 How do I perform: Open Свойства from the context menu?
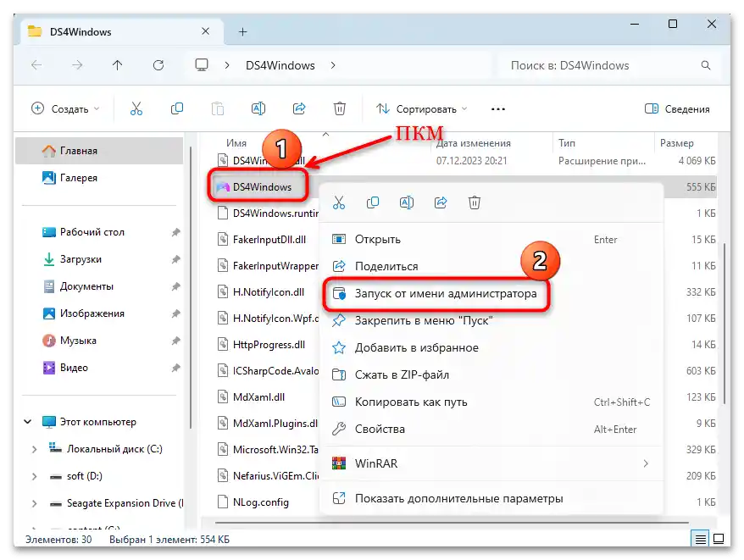coord(491,429)
